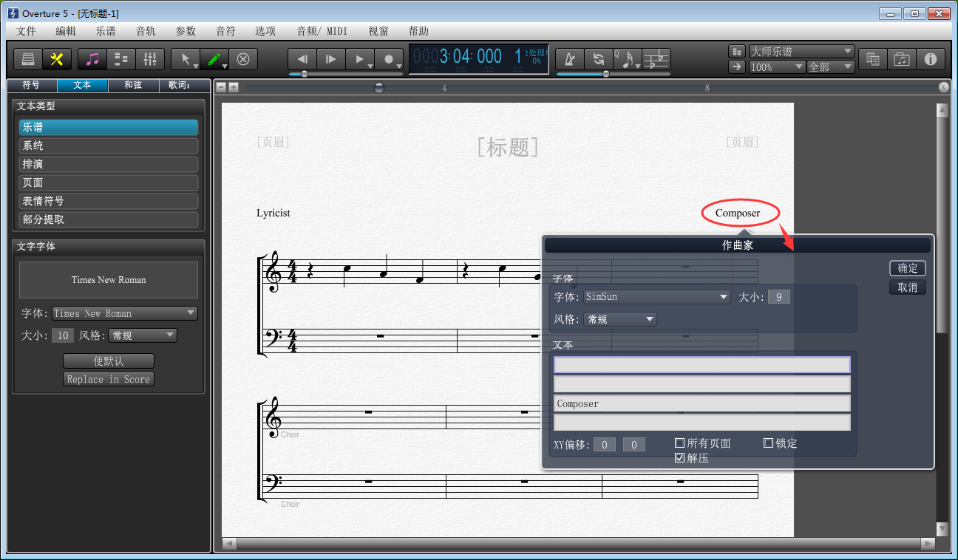
Task: Open the quantize note value icon
Action: [627, 59]
